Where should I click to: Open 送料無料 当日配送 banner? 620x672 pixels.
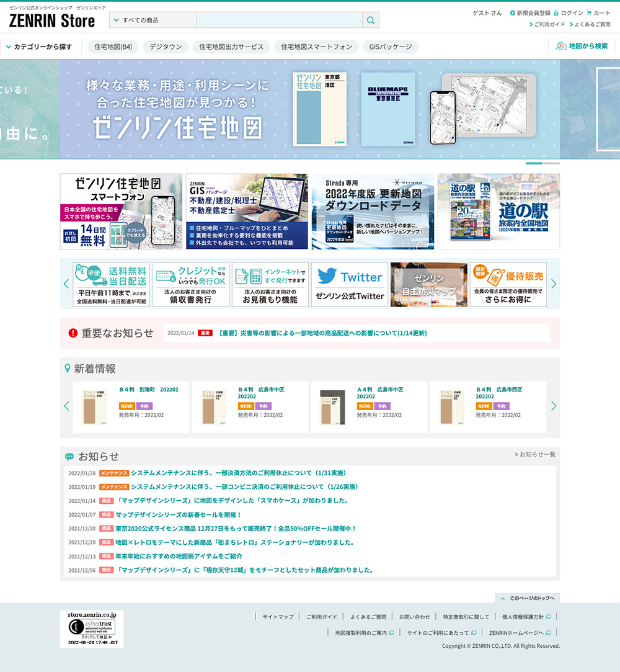pos(112,285)
